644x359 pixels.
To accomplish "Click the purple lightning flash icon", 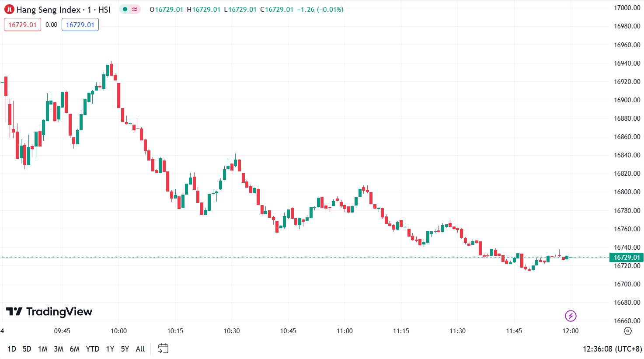I will 571,316.
